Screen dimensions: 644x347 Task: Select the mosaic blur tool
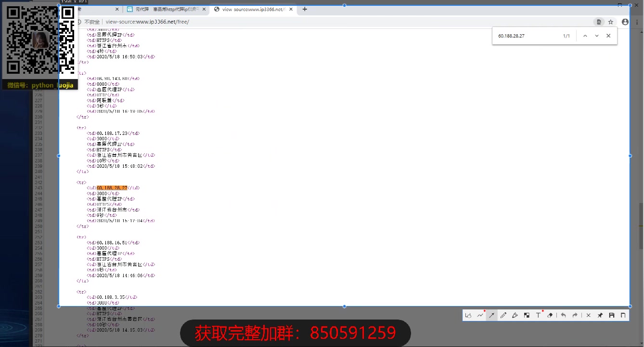point(527,315)
